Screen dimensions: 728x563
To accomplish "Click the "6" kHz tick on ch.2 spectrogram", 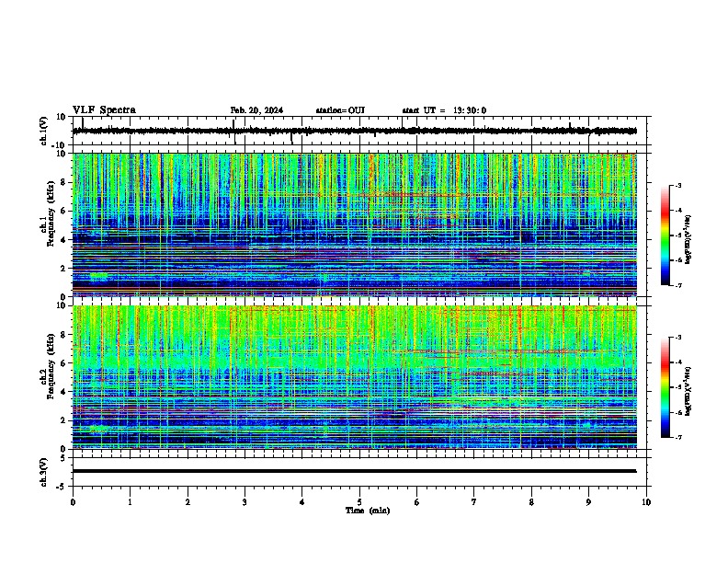I will (63, 363).
